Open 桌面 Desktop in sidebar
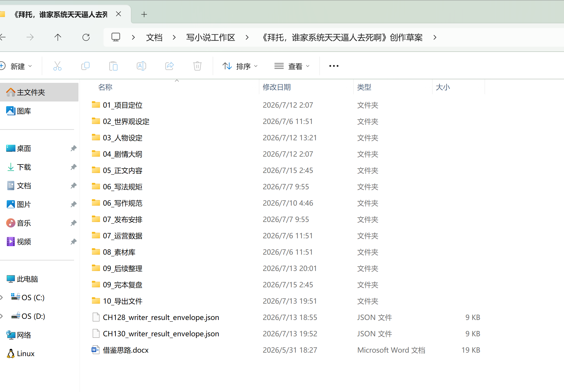The height and width of the screenshot is (392, 564). pos(39,148)
